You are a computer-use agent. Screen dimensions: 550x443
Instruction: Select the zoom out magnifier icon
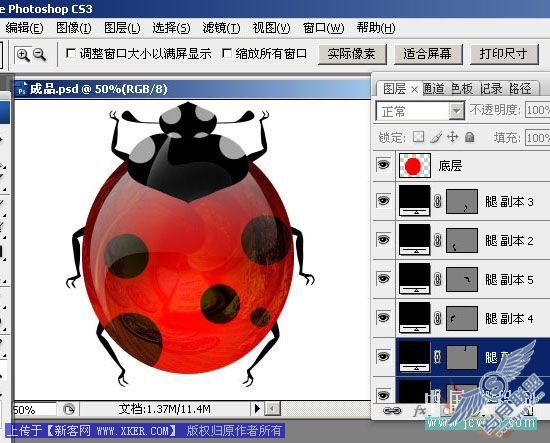(x=39, y=55)
